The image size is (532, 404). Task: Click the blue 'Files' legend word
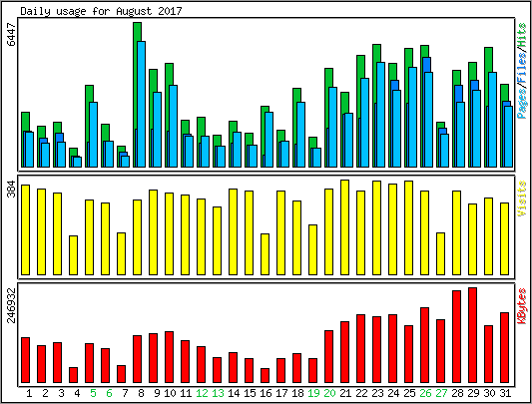tap(521, 69)
